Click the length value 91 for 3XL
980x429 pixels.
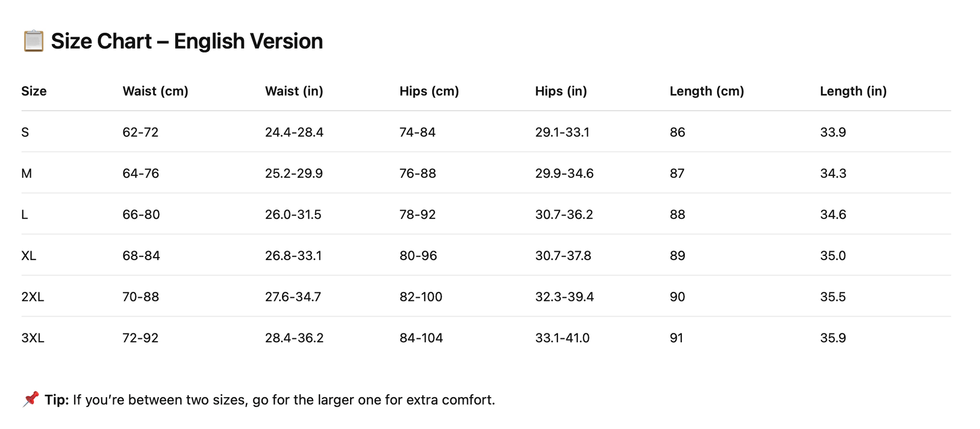tap(676, 338)
